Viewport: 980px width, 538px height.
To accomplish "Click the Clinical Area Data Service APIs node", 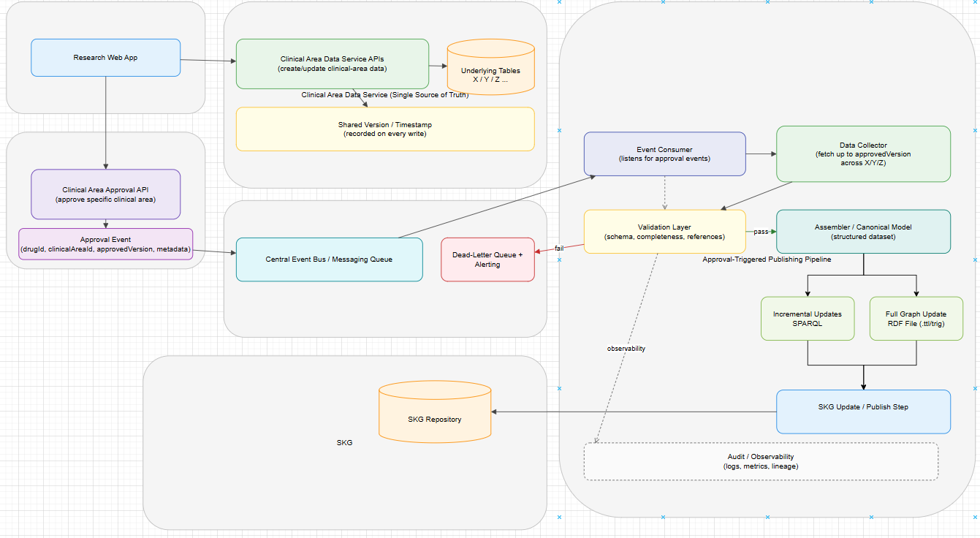I will pyautogui.click(x=332, y=64).
